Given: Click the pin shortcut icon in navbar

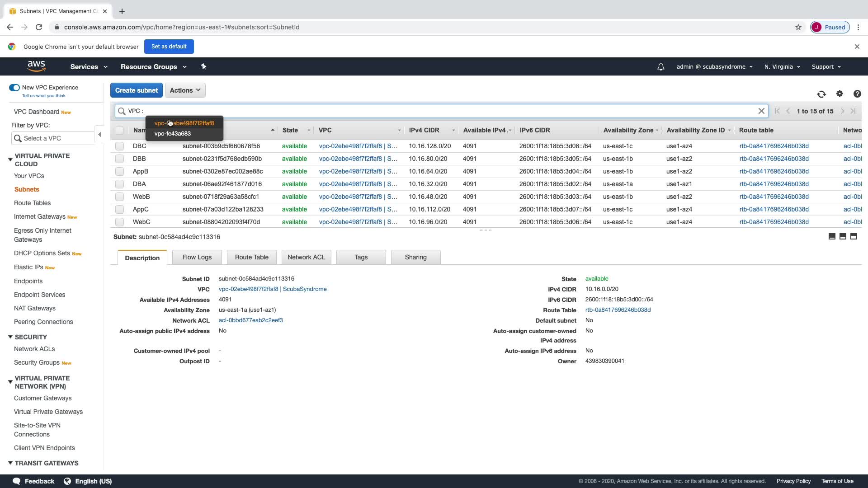Looking at the screenshot, I should 203,66.
